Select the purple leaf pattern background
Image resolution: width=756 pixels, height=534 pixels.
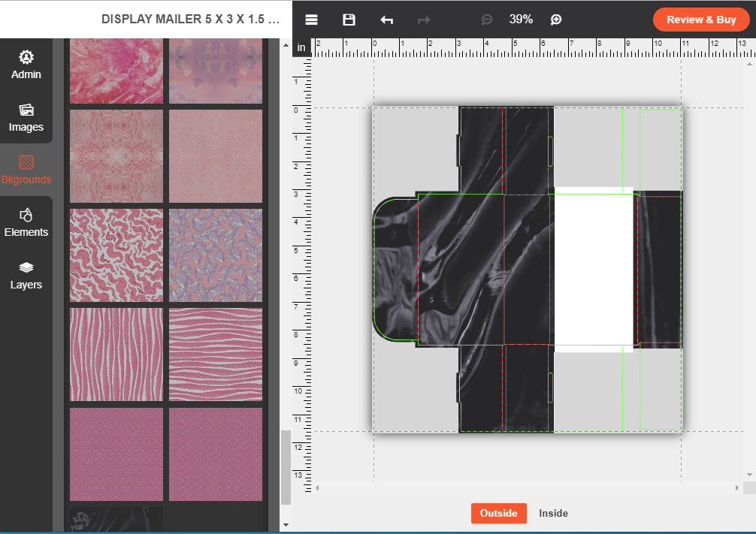tap(216, 255)
